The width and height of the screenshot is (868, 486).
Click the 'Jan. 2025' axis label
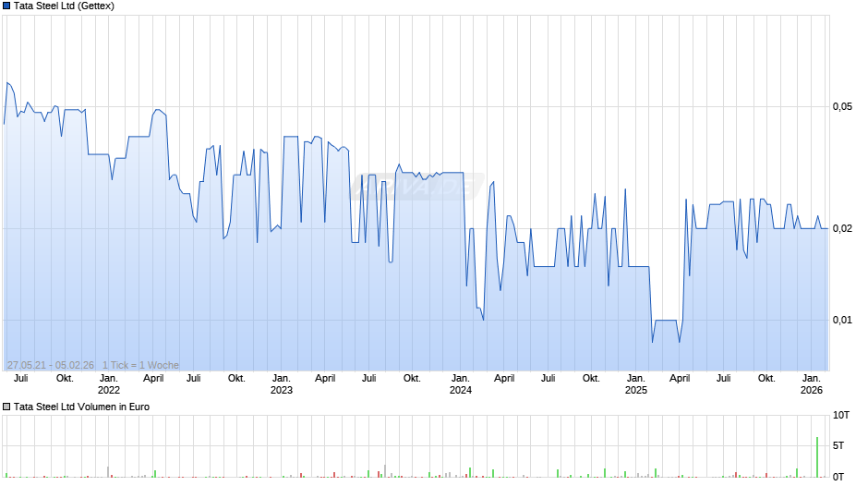pos(636,384)
